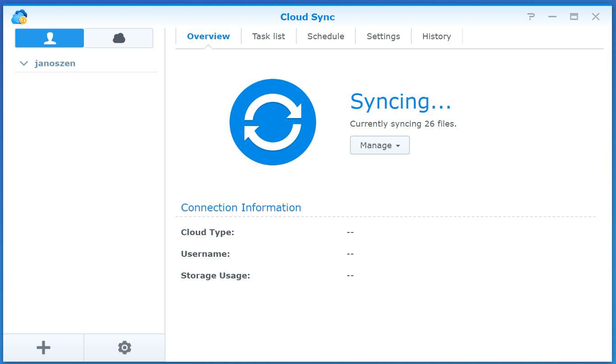Add a new connection with plus icon
Screen dimensions: 616x364
[x=43, y=347]
